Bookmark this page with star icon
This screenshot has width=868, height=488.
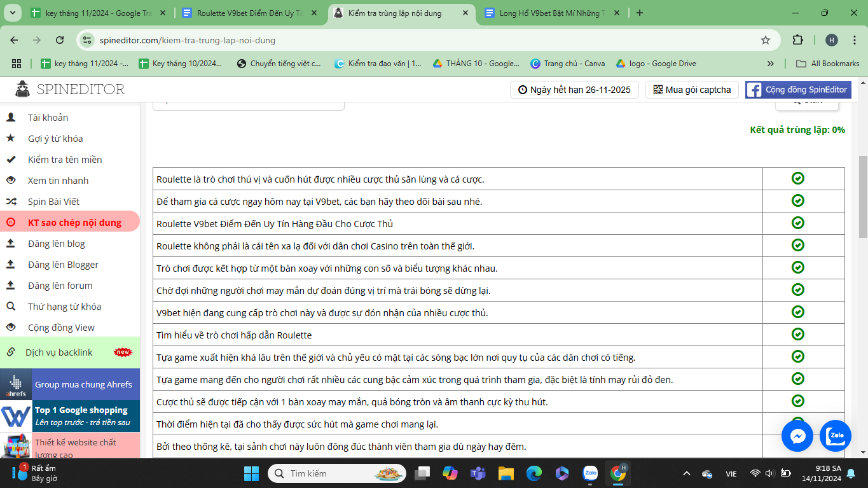pyautogui.click(x=766, y=40)
